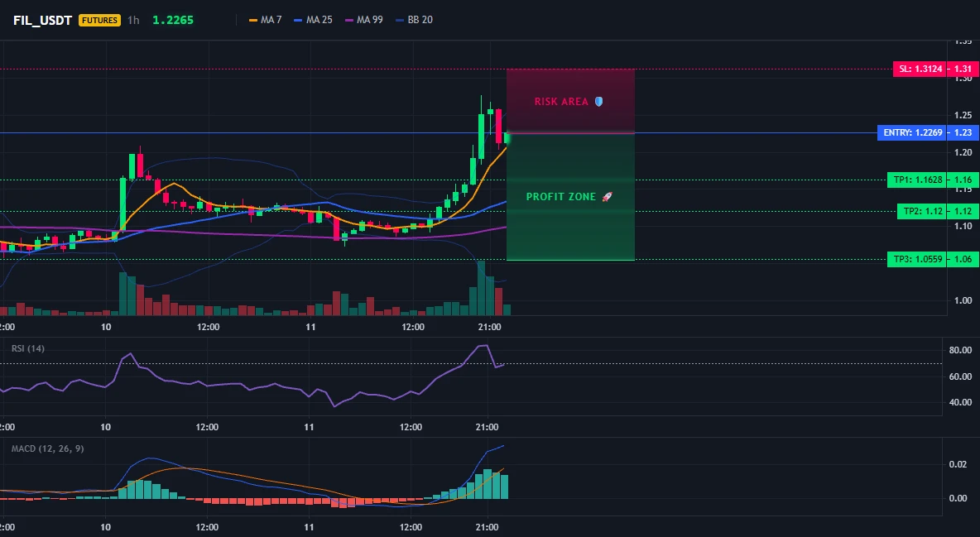Click the red SL: 1.3124 price label
The image size is (980, 537).
[x=920, y=69]
